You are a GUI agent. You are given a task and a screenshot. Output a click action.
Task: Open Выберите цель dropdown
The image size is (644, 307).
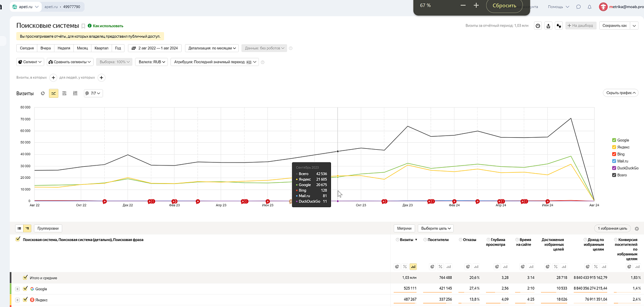click(x=436, y=229)
